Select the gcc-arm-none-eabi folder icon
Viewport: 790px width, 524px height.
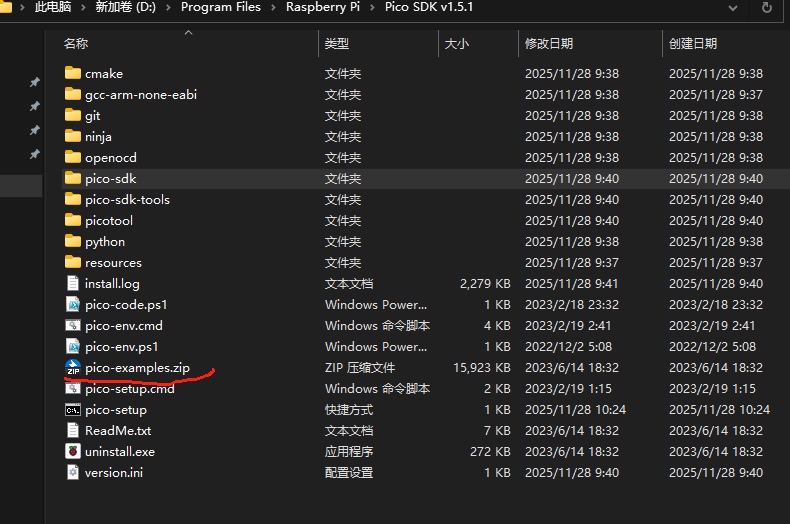click(x=73, y=94)
